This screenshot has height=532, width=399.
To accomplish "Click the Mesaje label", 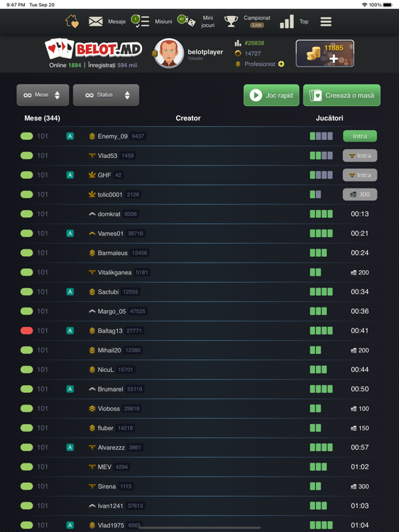I will (116, 21).
